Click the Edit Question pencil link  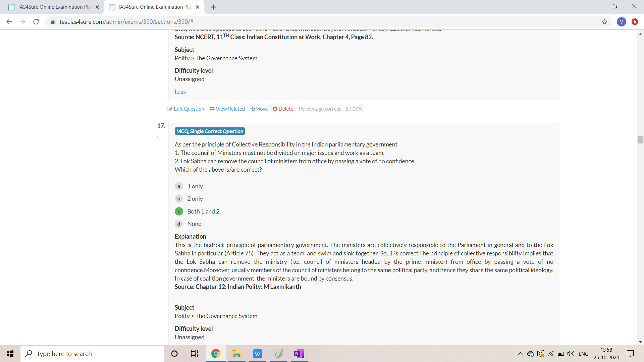pyautogui.click(x=186, y=109)
